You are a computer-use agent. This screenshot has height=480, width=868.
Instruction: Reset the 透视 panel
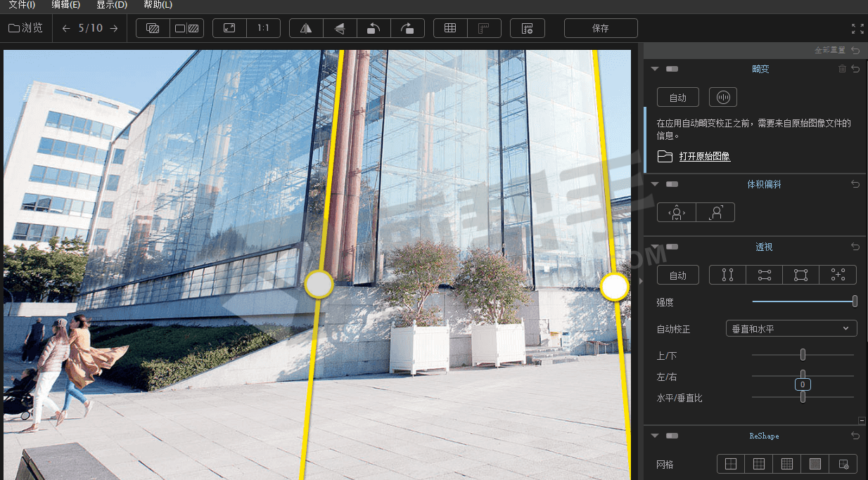pyautogui.click(x=855, y=247)
